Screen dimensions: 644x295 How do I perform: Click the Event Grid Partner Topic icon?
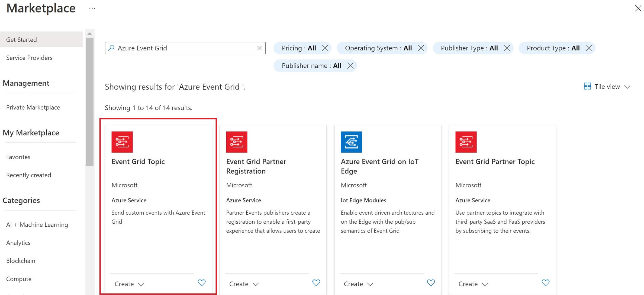click(466, 142)
